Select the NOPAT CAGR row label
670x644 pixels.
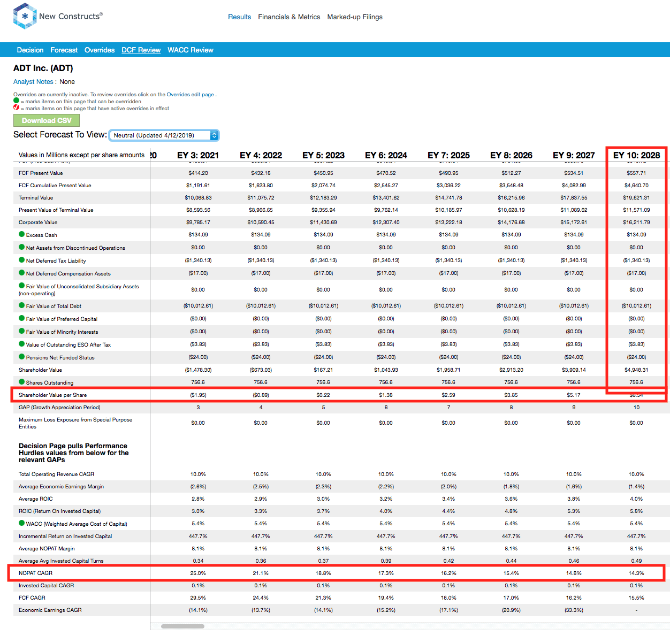[x=35, y=573]
